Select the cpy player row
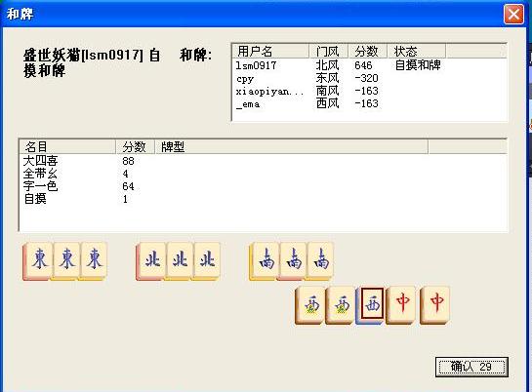Screen dimensions: 532x392 [370, 78]
